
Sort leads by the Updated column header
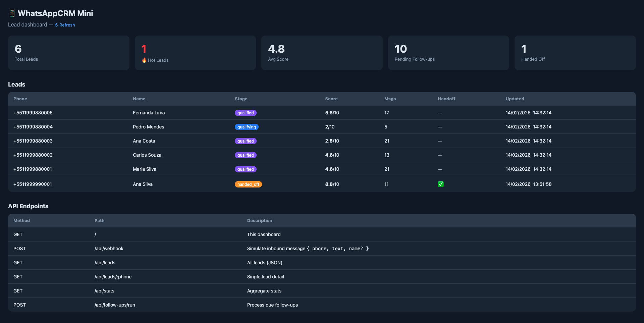pos(515,99)
